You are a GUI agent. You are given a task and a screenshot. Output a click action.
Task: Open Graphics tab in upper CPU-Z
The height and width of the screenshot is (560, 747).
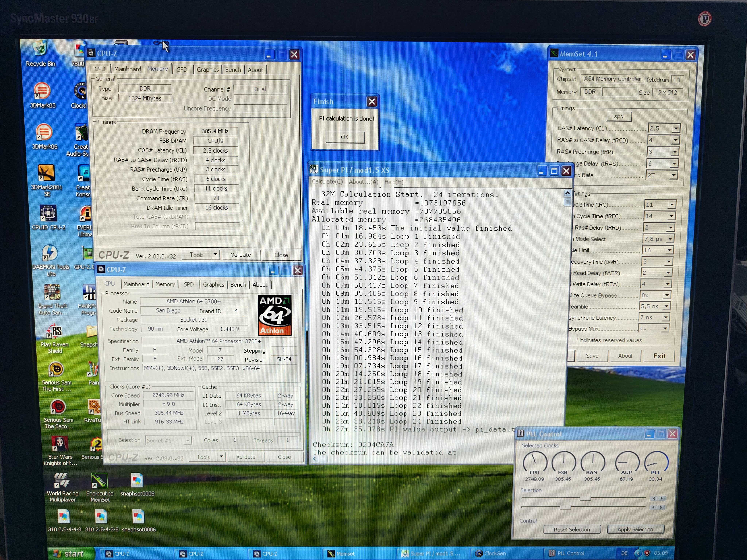pos(208,69)
